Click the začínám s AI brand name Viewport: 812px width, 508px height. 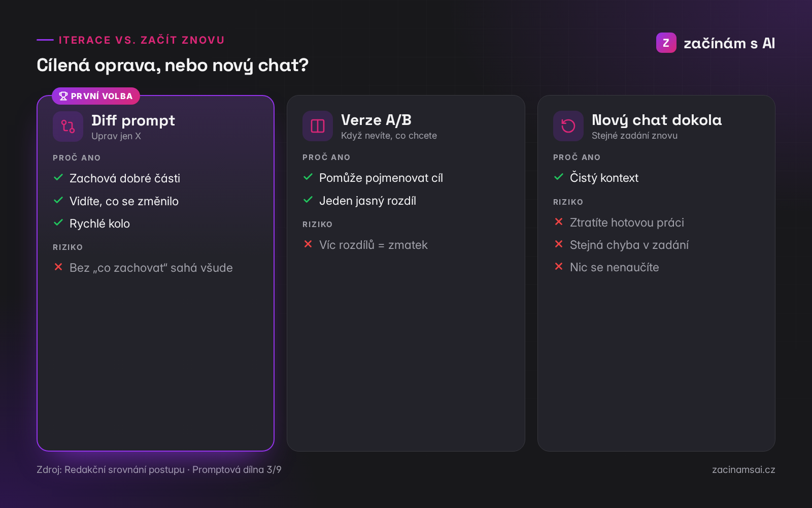click(x=729, y=43)
